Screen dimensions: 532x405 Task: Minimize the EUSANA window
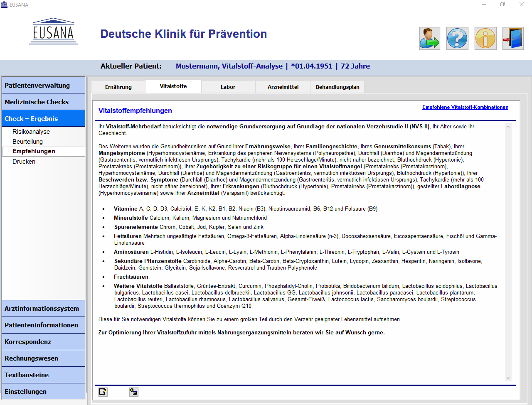coord(484,5)
